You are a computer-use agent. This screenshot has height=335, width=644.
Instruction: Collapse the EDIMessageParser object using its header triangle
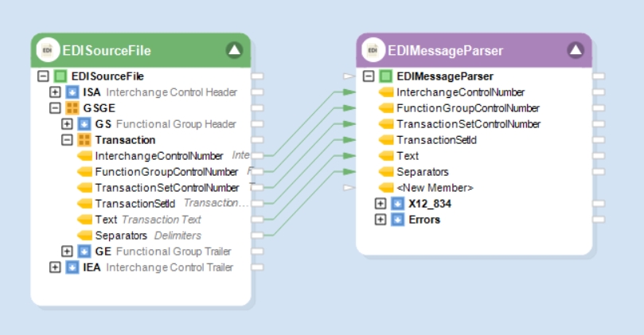576,50
